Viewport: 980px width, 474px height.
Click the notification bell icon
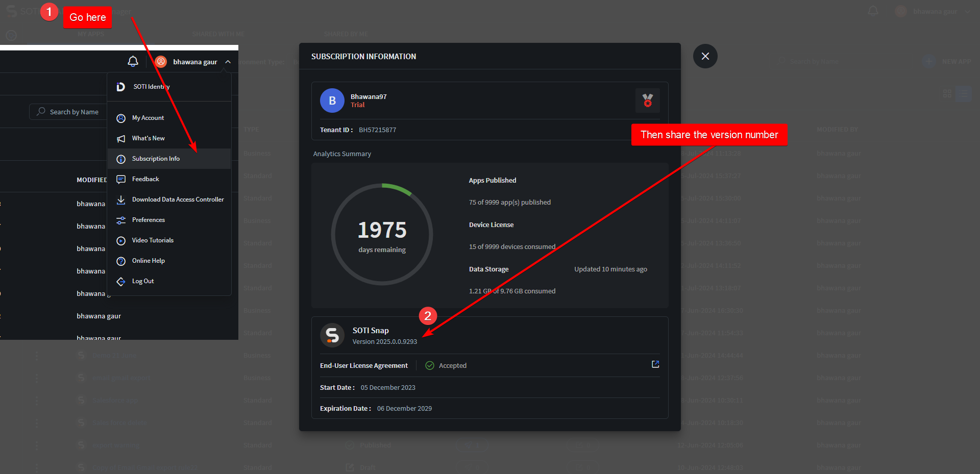coord(133,62)
